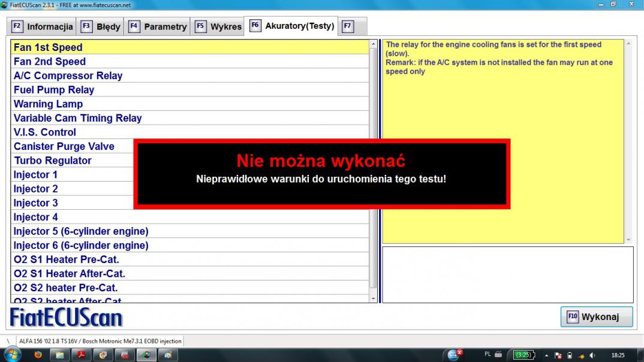Select Fuel Pump Relay test
Viewport: 644px width, 362px height.
click(x=189, y=90)
